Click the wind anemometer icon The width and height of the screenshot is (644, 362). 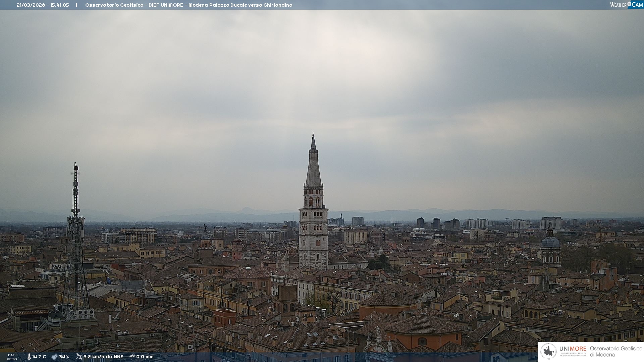79,357
